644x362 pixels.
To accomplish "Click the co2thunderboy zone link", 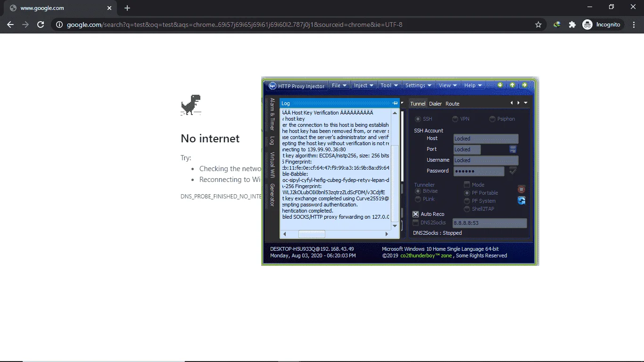I will (x=426, y=255).
